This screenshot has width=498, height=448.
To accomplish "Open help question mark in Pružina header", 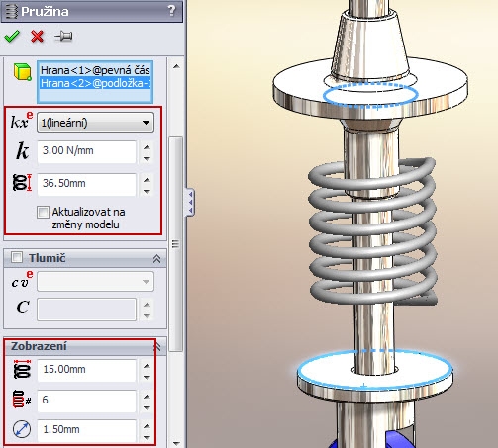I will tap(171, 11).
